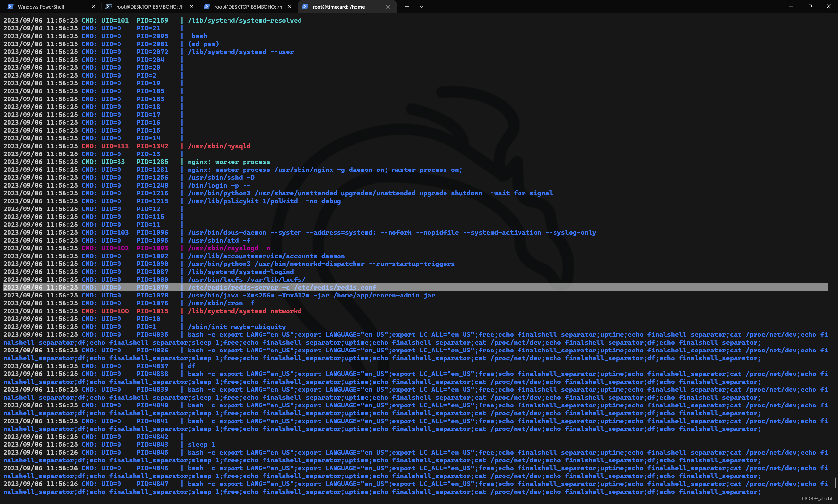The height and width of the screenshot is (504, 838).
Task: Expand the new-tab profiles dropdown arrow
Action: point(421,7)
